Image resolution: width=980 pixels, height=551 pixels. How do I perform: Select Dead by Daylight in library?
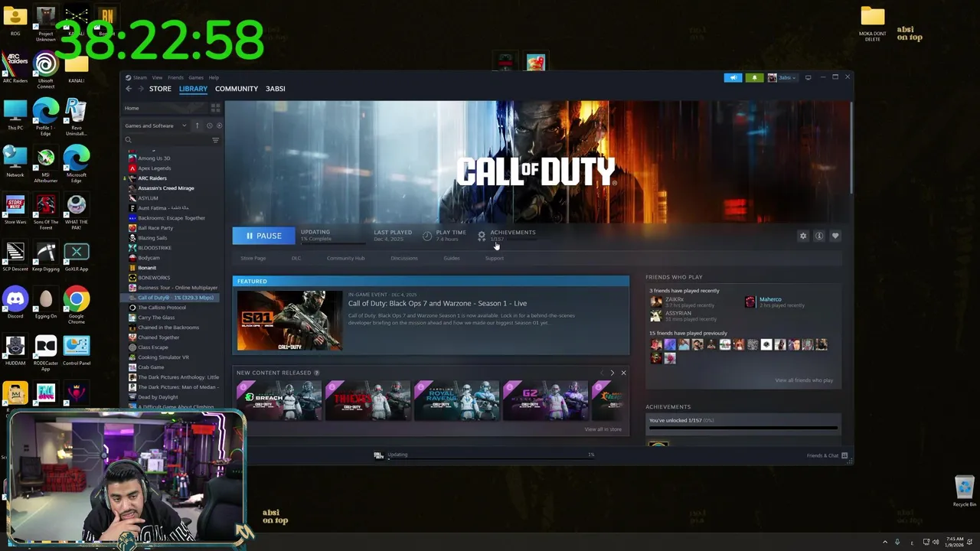point(158,397)
